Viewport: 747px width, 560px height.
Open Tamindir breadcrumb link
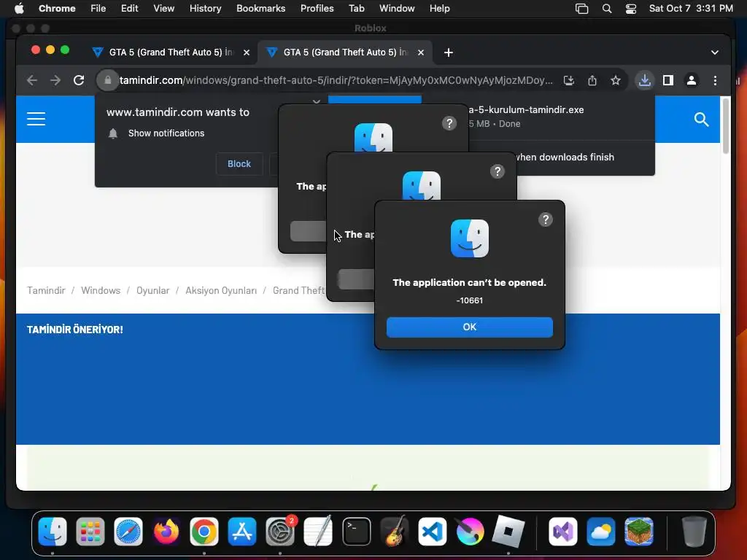pyautogui.click(x=46, y=290)
